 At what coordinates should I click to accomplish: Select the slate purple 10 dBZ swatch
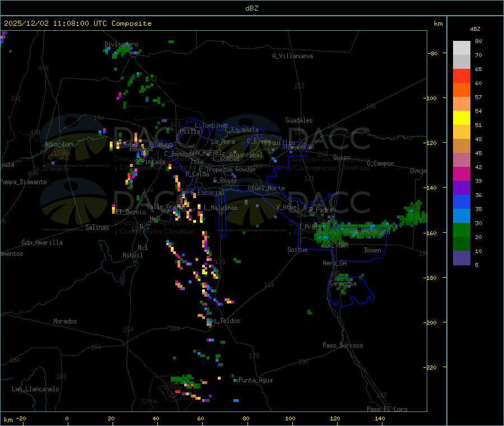click(x=461, y=258)
